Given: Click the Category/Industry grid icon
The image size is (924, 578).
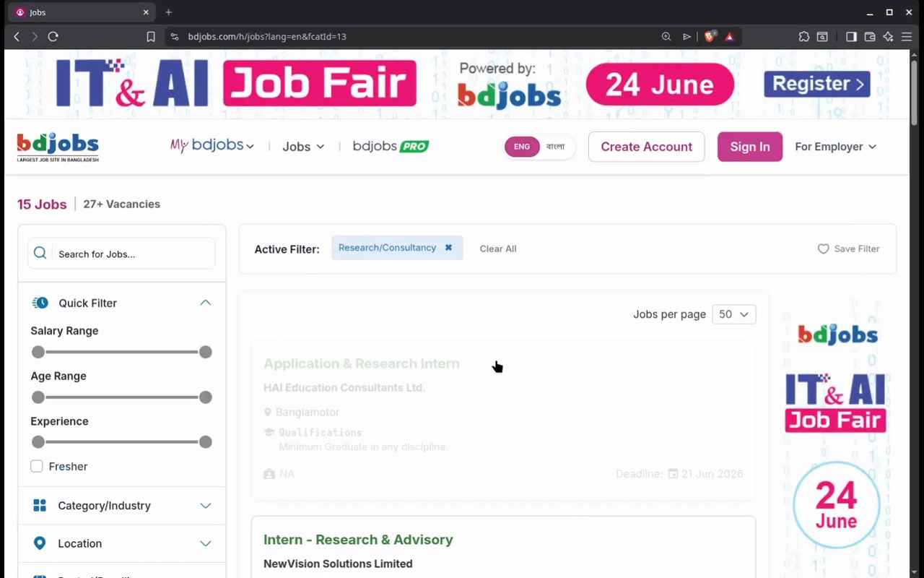Looking at the screenshot, I should [x=40, y=506].
